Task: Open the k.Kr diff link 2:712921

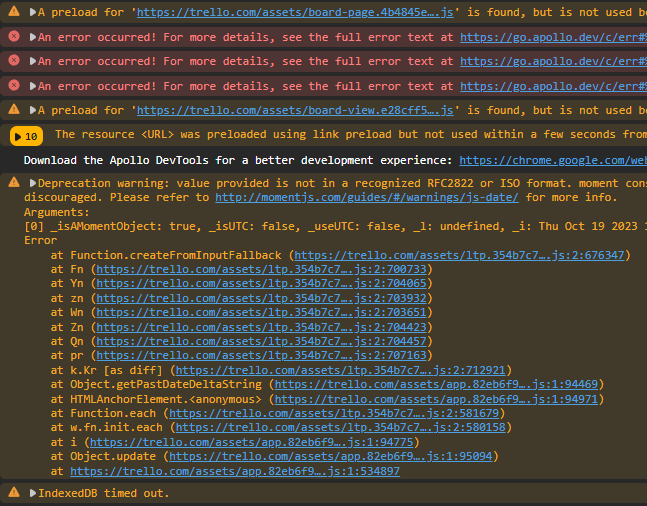Action: (340, 370)
